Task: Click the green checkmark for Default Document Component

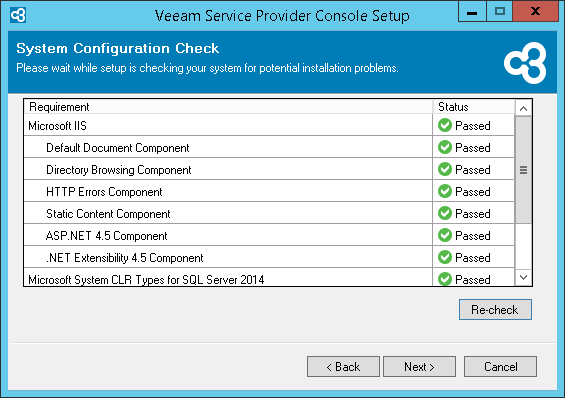Action: coord(445,147)
